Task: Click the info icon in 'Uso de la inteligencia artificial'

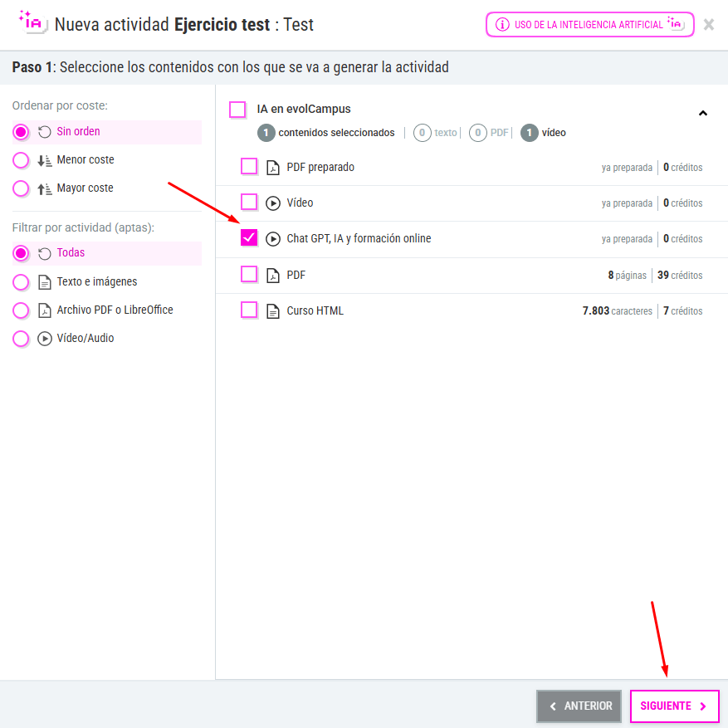Action: [502, 25]
